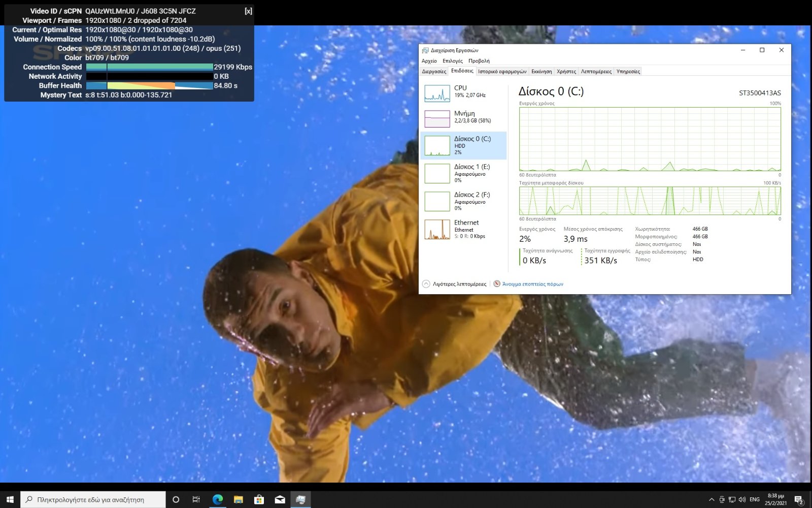Screen dimensions: 812x508
Task: Switch to the Υπηρεσίες tab
Action: (628, 72)
